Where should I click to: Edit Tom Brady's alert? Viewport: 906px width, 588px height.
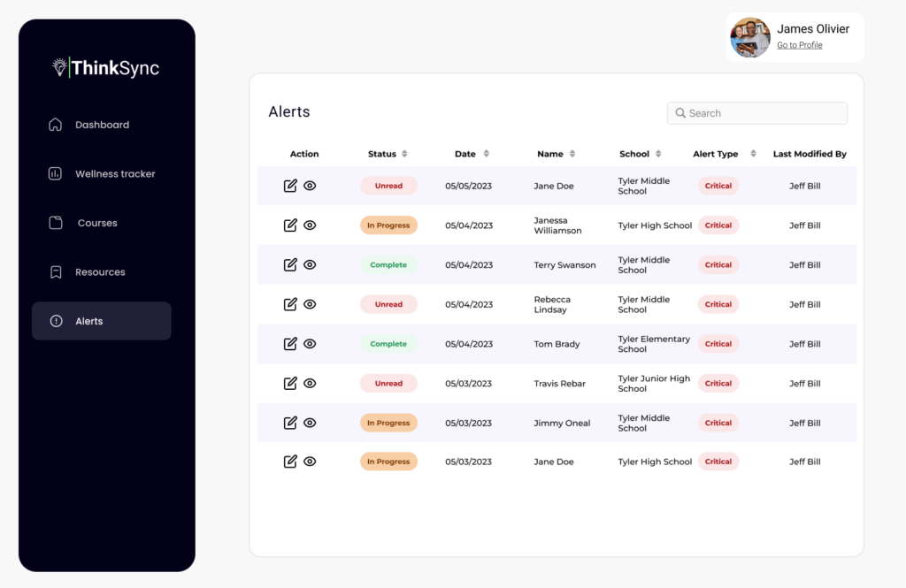(x=290, y=344)
